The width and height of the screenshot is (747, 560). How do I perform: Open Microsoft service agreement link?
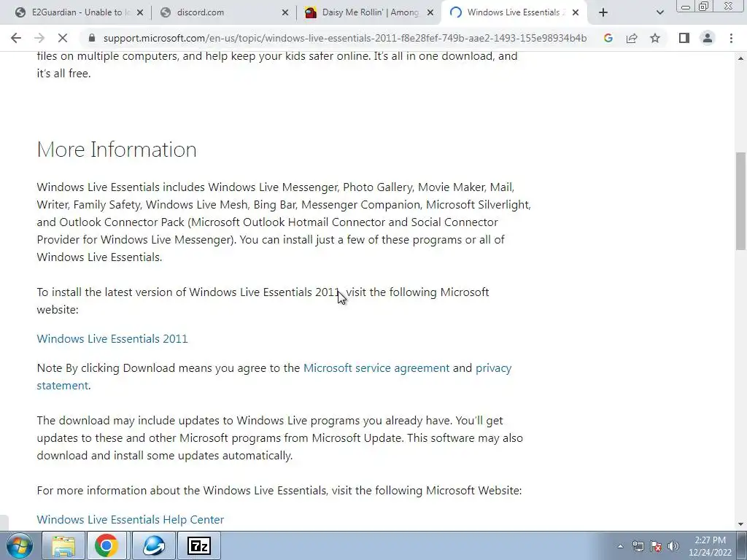(x=376, y=368)
